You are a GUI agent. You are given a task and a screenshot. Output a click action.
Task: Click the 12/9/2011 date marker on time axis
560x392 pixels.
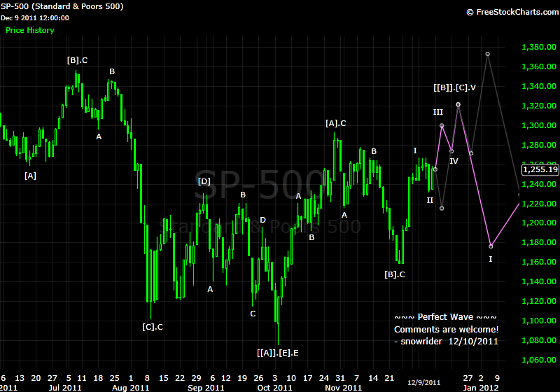pos(424,383)
